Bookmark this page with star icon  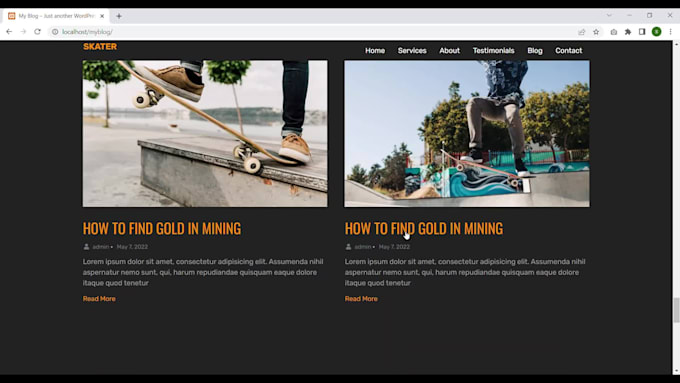click(x=596, y=32)
